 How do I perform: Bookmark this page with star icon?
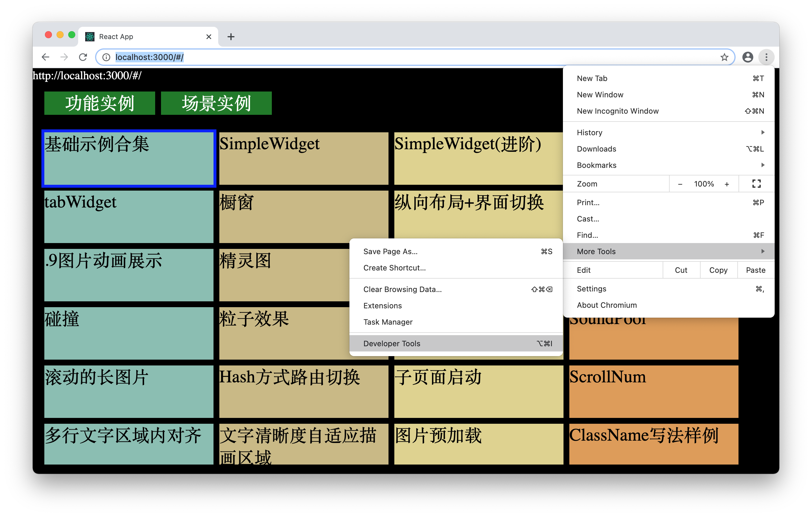point(724,57)
